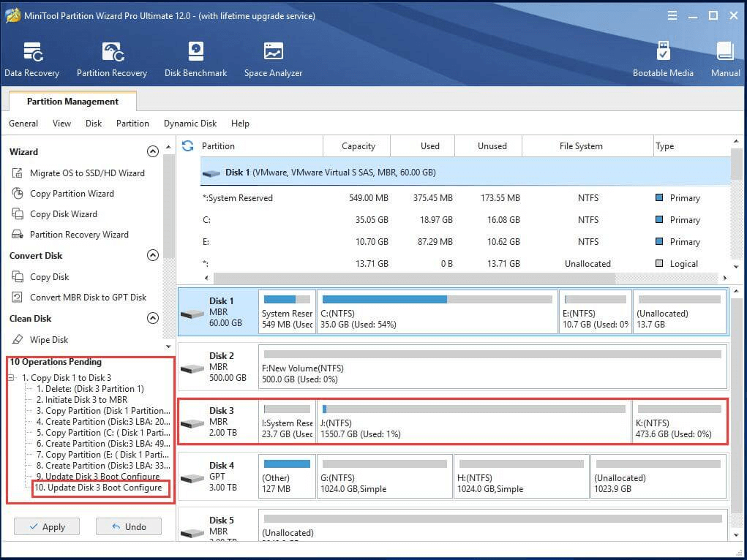Image resolution: width=747 pixels, height=560 pixels.
Task: Open Disk Benchmark tool
Action: coord(195,59)
